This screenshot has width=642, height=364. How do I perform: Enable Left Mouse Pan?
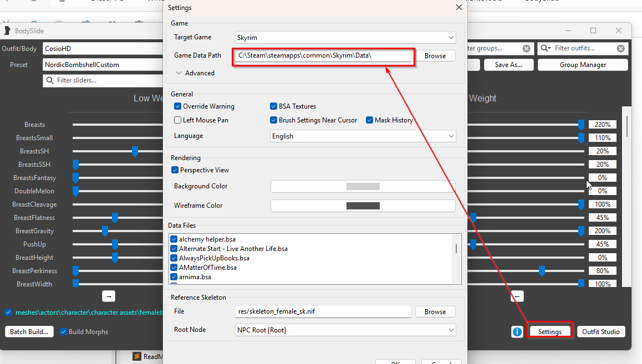click(x=178, y=120)
